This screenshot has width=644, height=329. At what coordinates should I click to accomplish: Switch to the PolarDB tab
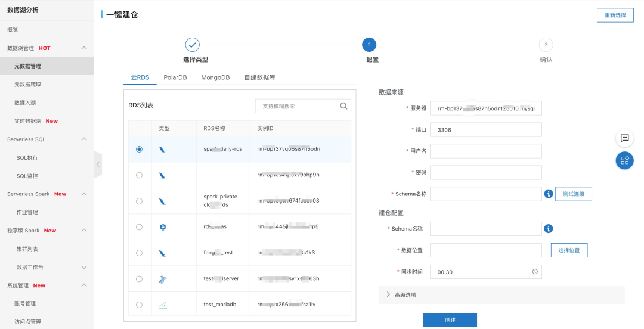click(x=175, y=77)
